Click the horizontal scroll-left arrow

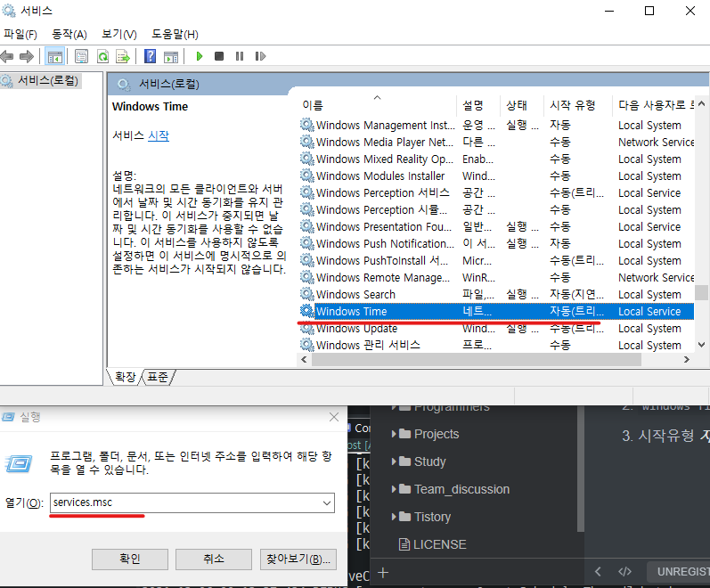[305, 359]
